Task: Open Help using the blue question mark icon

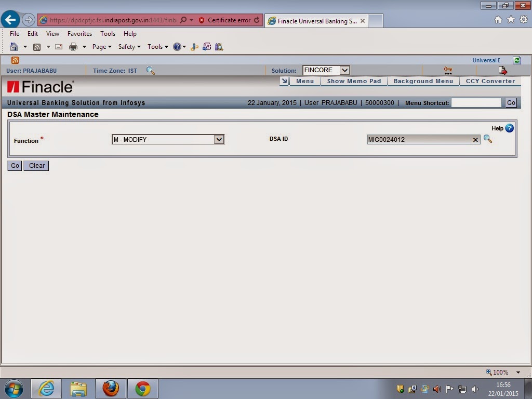Action: point(509,128)
